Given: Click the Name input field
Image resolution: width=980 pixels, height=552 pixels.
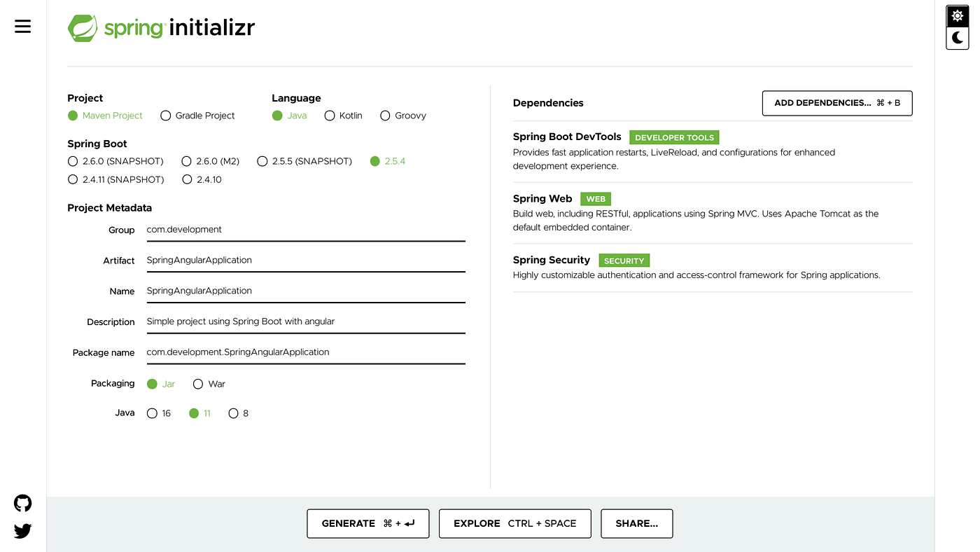Looking at the screenshot, I should coord(306,291).
